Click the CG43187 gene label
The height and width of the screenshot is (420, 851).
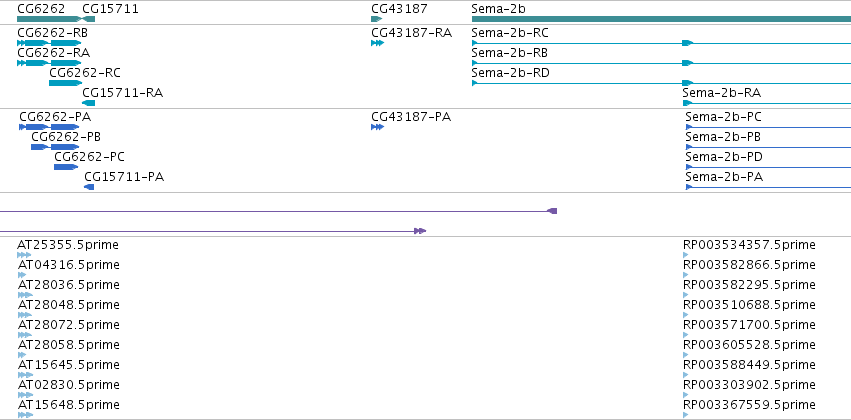(x=399, y=9)
